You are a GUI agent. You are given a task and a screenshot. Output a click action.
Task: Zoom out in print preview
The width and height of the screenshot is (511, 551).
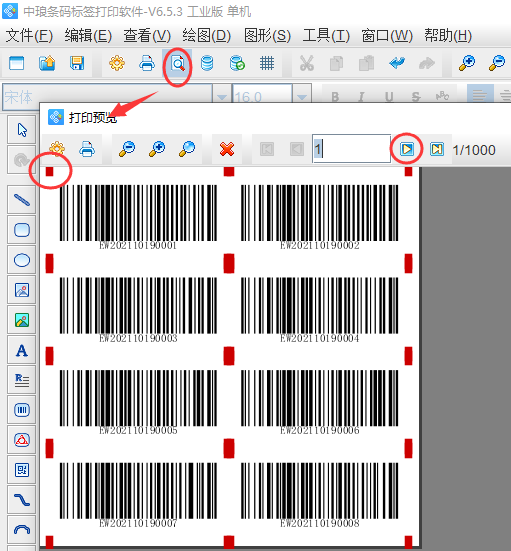coord(127,149)
